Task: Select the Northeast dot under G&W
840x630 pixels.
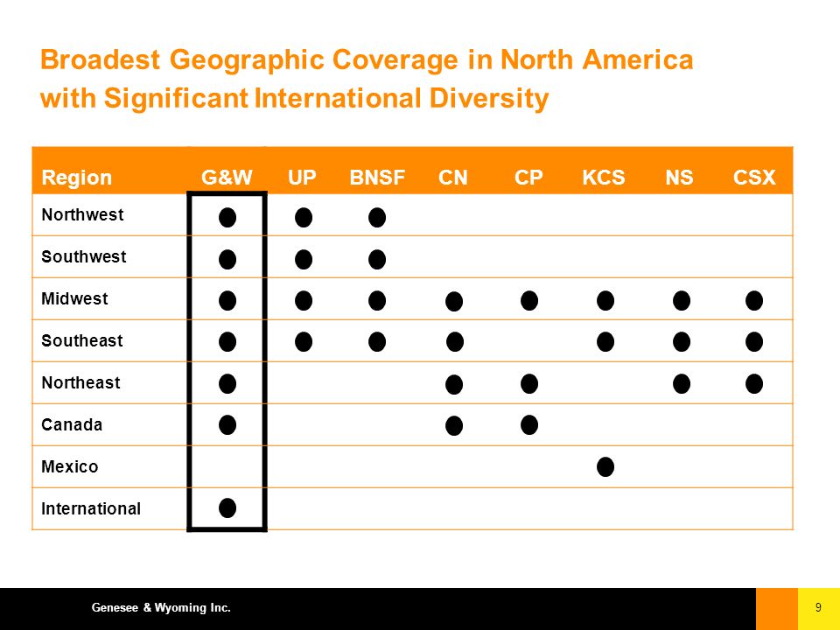Action: pos(227,383)
